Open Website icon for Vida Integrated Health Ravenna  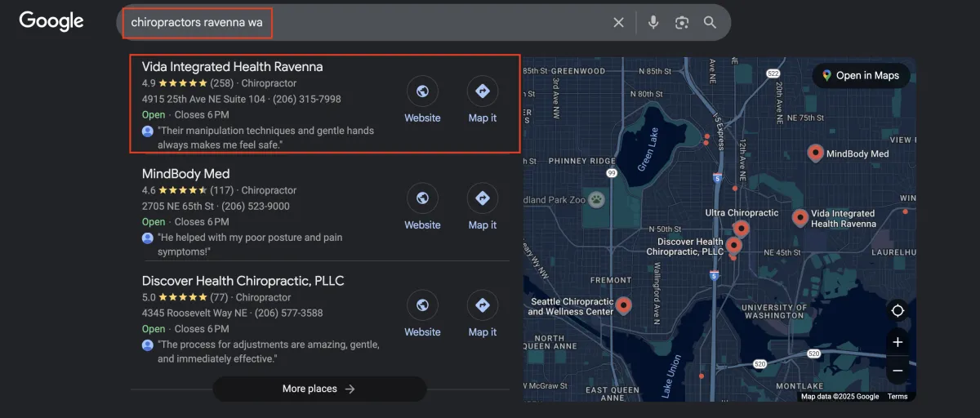click(422, 91)
